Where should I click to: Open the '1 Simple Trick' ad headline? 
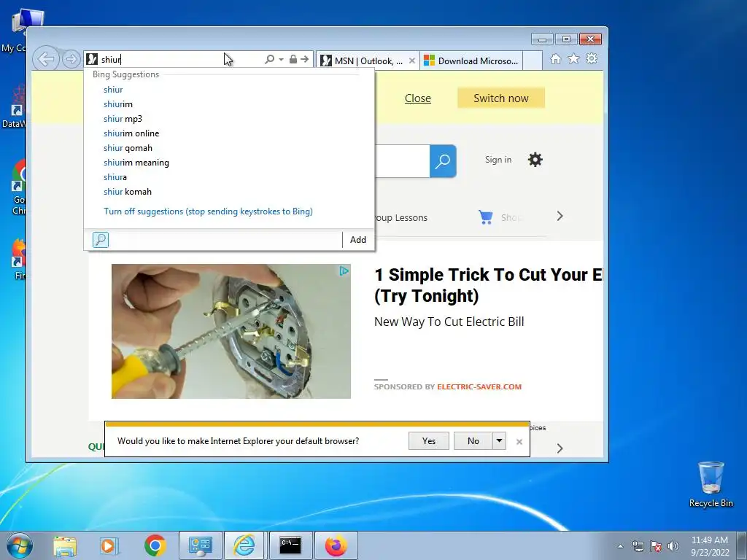(x=488, y=285)
